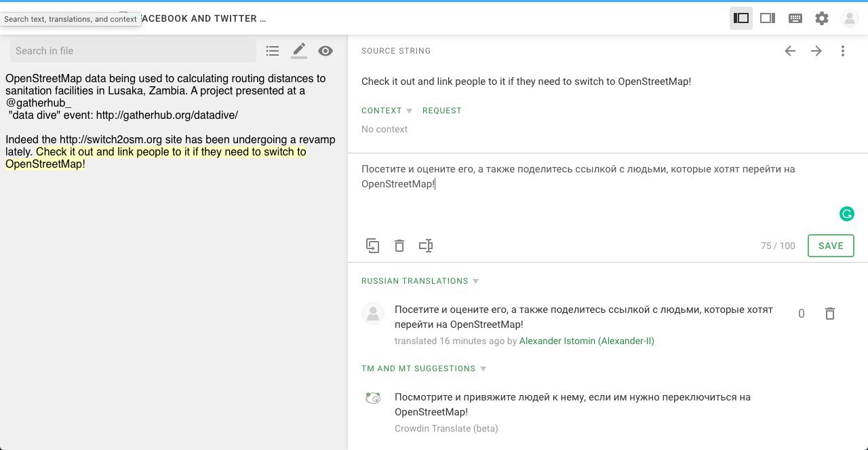
Task: Click the Grammarly icon in editor
Action: (846, 214)
